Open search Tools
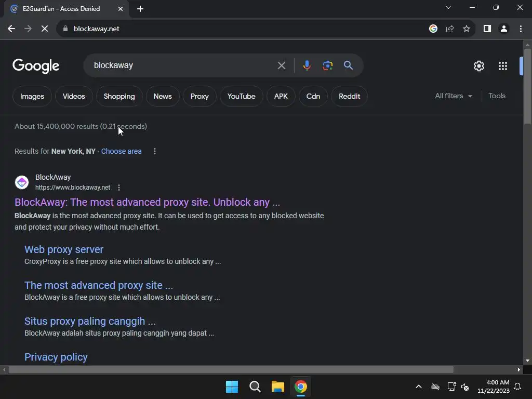The height and width of the screenshot is (399, 532). 497,96
